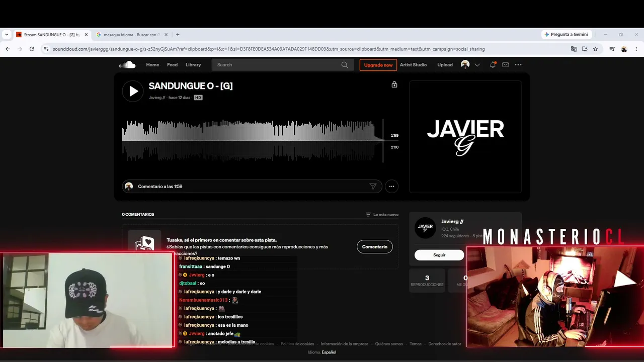644x362 pixels.
Task: Open the Library page
Action: 193,65
